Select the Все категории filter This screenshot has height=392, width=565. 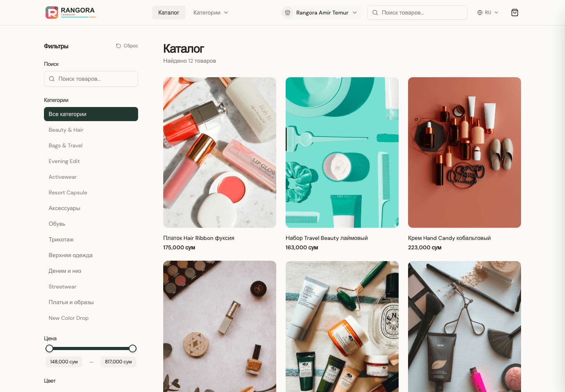tap(91, 114)
